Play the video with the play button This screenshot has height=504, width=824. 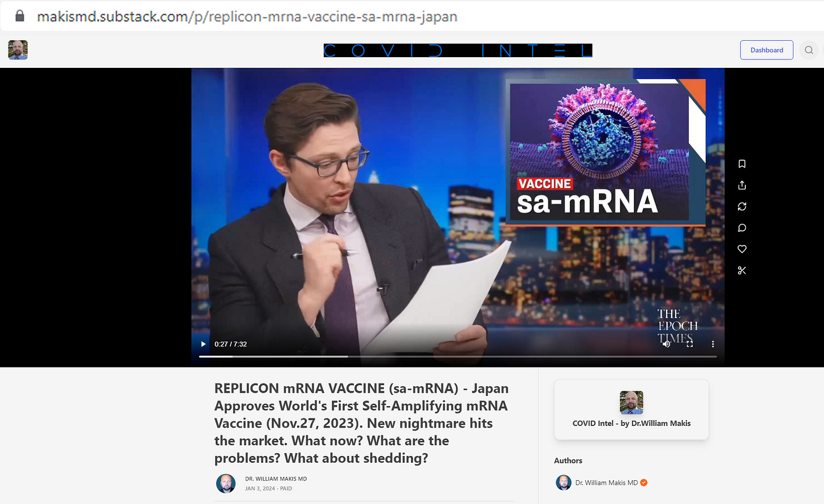pyautogui.click(x=203, y=344)
